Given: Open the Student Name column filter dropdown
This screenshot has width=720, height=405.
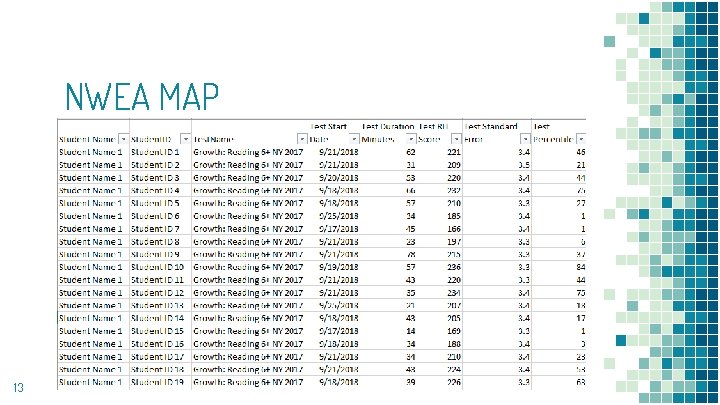Looking at the screenshot, I should [124, 139].
